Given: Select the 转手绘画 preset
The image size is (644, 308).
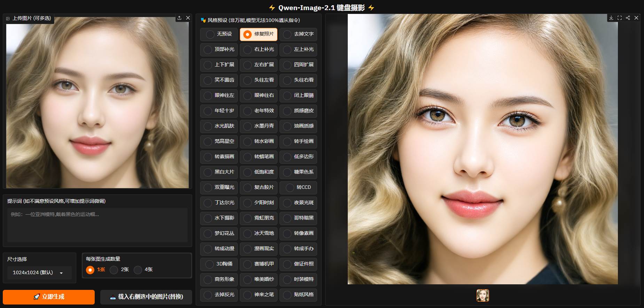Looking at the screenshot, I should pyautogui.click(x=298, y=141).
